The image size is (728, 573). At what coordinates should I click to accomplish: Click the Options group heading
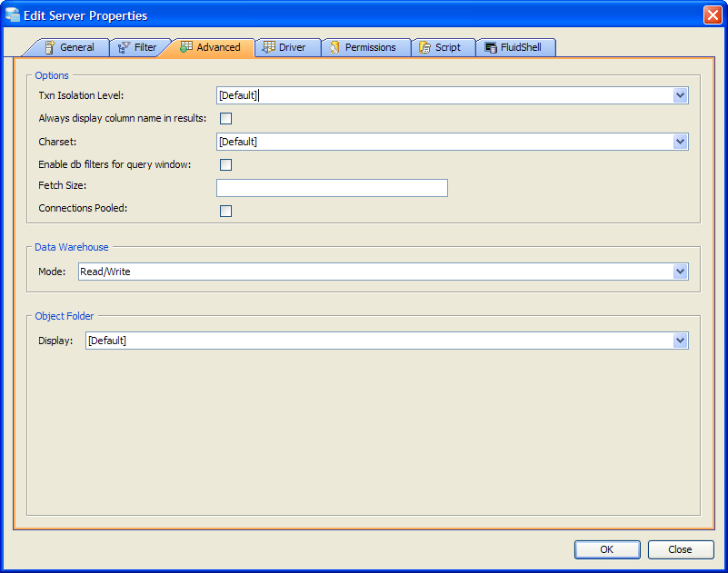pyautogui.click(x=52, y=75)
